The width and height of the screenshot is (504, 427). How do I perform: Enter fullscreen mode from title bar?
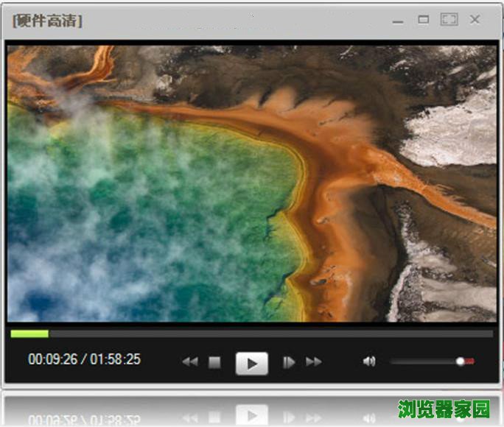point(449,20)
